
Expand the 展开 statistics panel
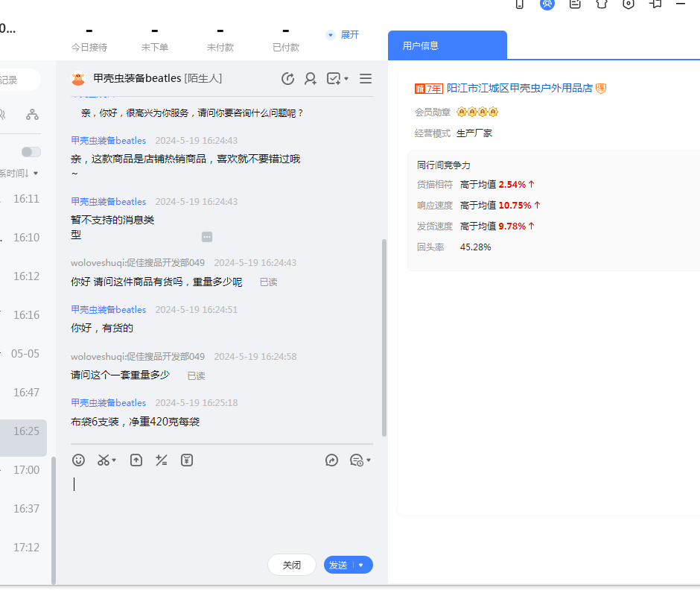click(x=343, y=35)
